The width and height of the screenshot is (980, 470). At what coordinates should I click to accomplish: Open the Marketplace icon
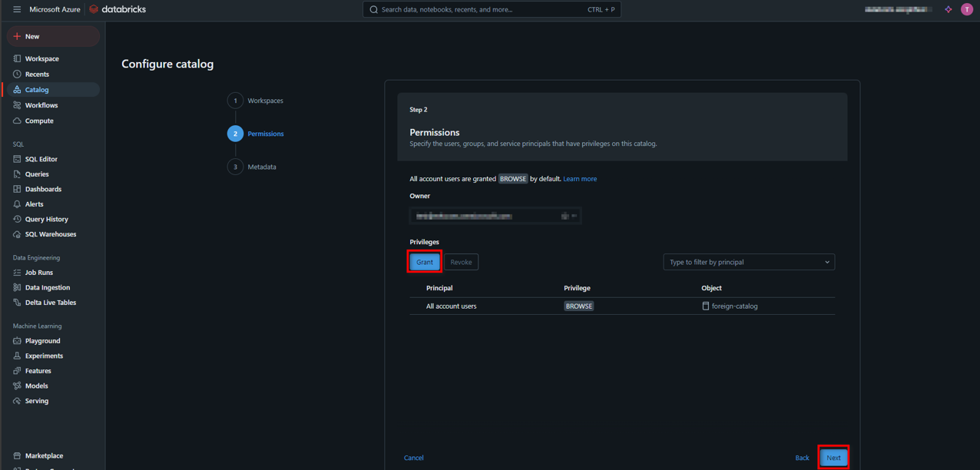17,455
